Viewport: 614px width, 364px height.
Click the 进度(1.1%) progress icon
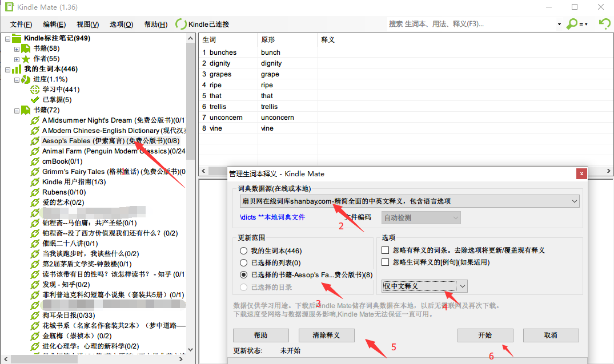(26, 79)
